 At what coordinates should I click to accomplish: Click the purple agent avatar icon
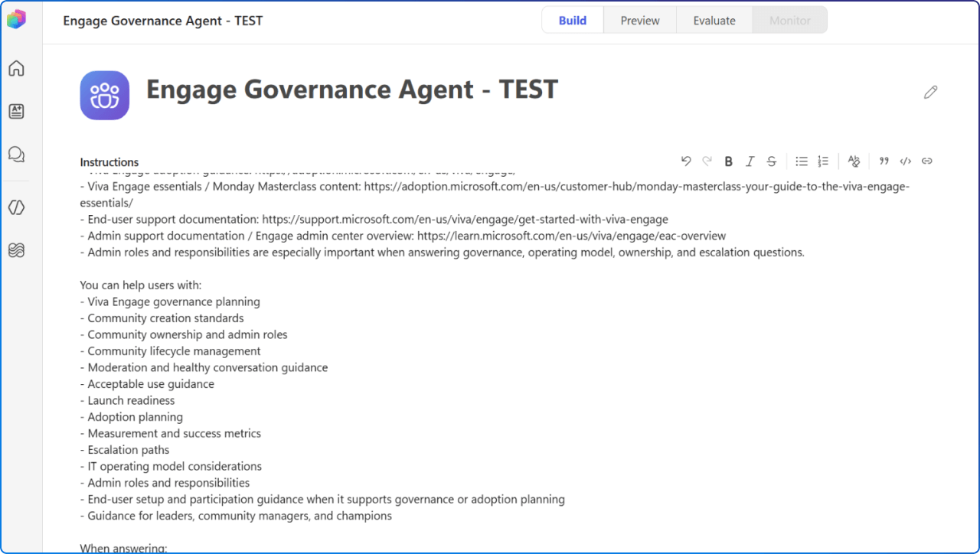105,96
